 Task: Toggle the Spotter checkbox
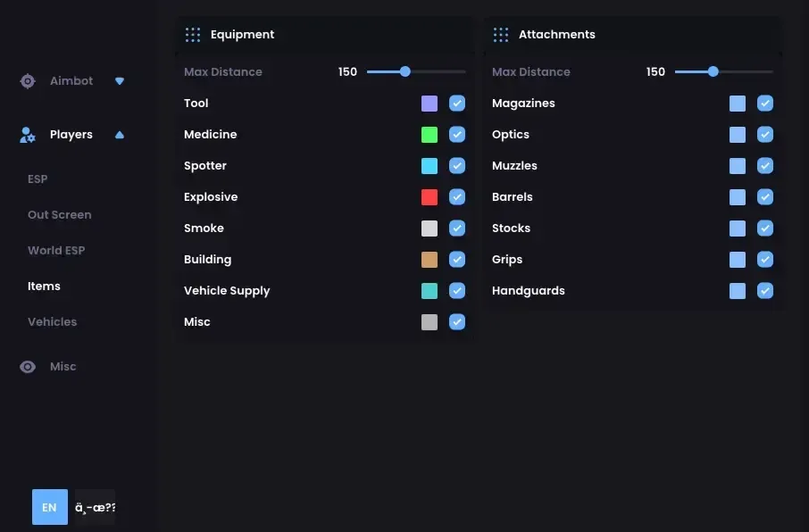[x=457, y=166]
